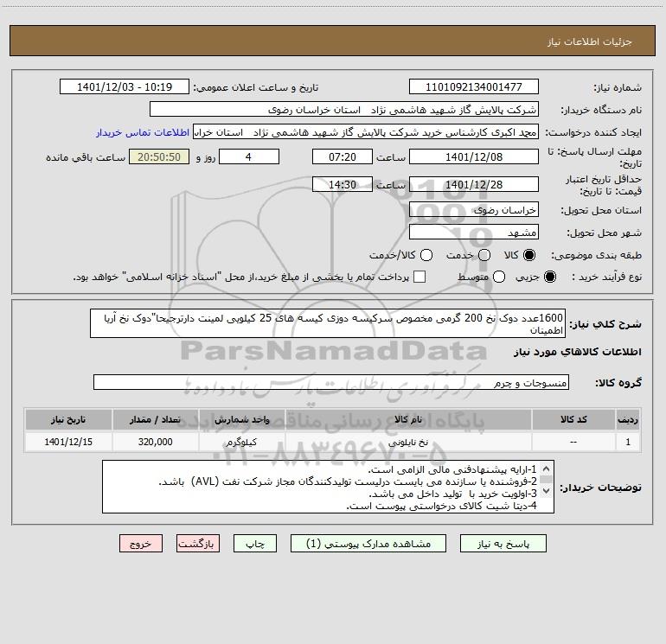
Task: Click the 'بازگشت' back button
Action: [198, 544]
